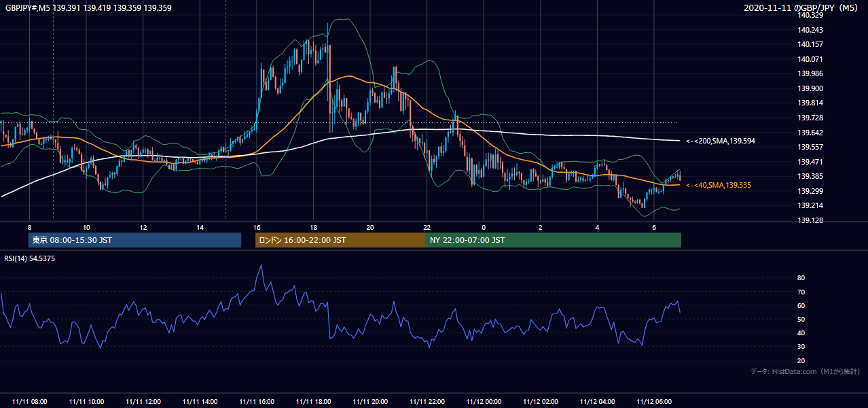Click the RSI axis value 70

[801, 292]
